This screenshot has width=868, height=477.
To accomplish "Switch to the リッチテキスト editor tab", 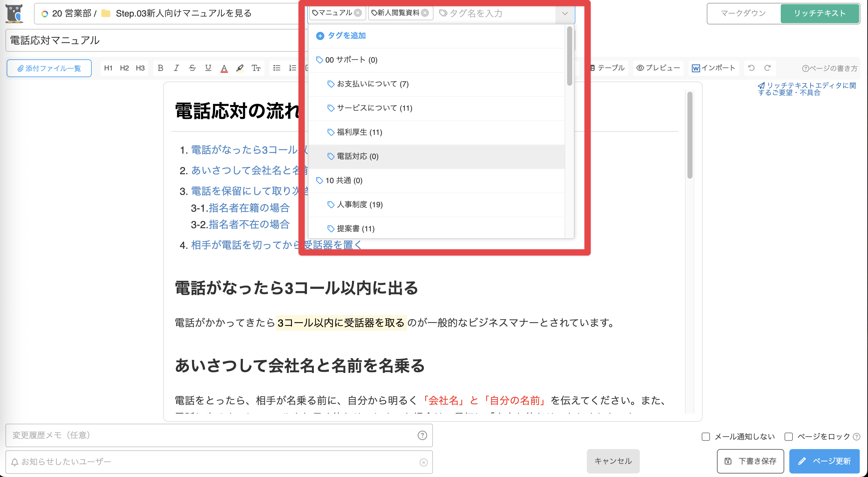I will click(x=819, y=13).
